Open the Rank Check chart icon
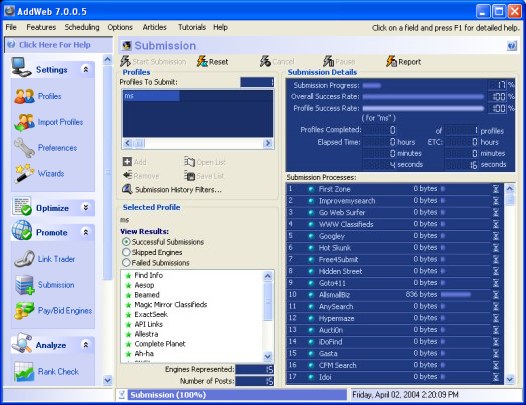 24,371
